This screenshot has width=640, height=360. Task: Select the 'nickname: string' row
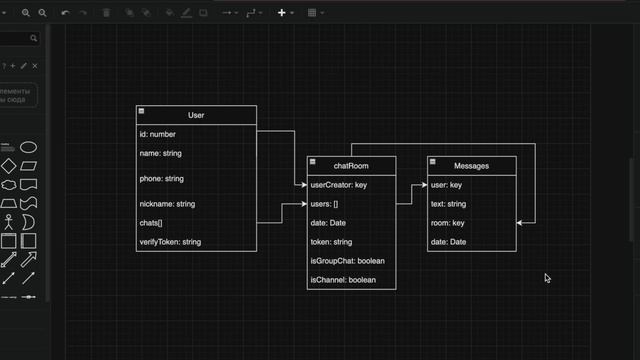196,204
